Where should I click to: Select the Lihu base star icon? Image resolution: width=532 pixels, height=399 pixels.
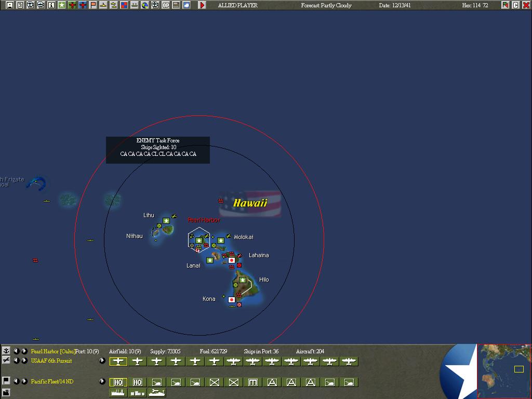(x=166, y=220)
